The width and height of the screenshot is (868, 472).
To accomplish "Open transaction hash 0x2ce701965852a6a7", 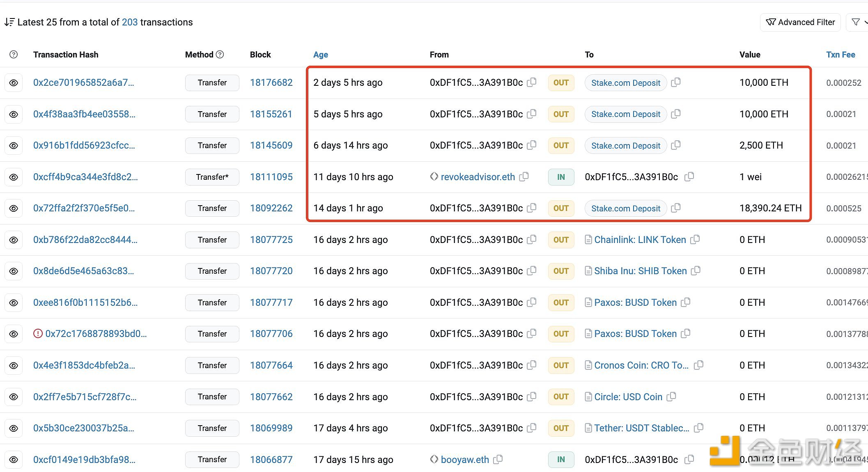I will (84, 82).
